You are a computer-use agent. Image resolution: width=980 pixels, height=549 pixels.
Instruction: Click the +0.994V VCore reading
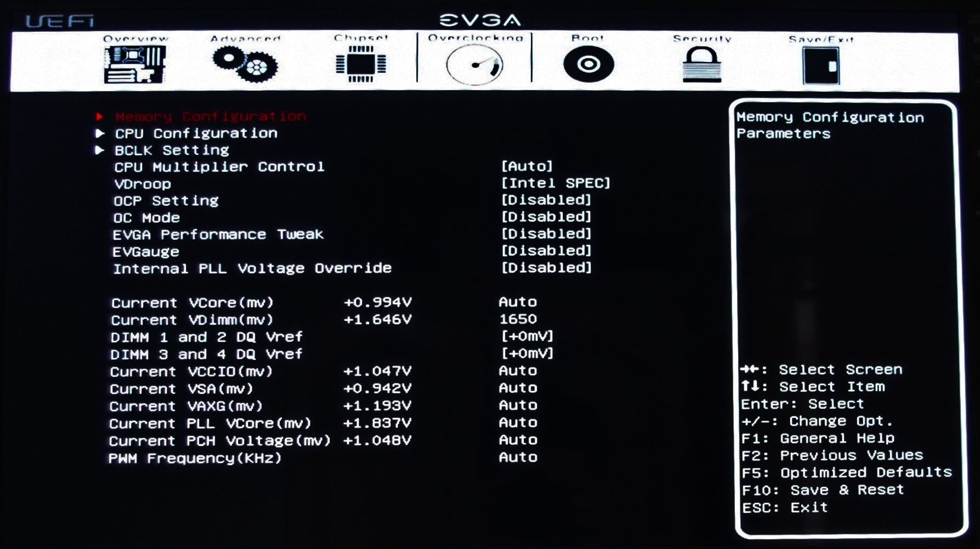pyautogui.click(x=377, y=302)
